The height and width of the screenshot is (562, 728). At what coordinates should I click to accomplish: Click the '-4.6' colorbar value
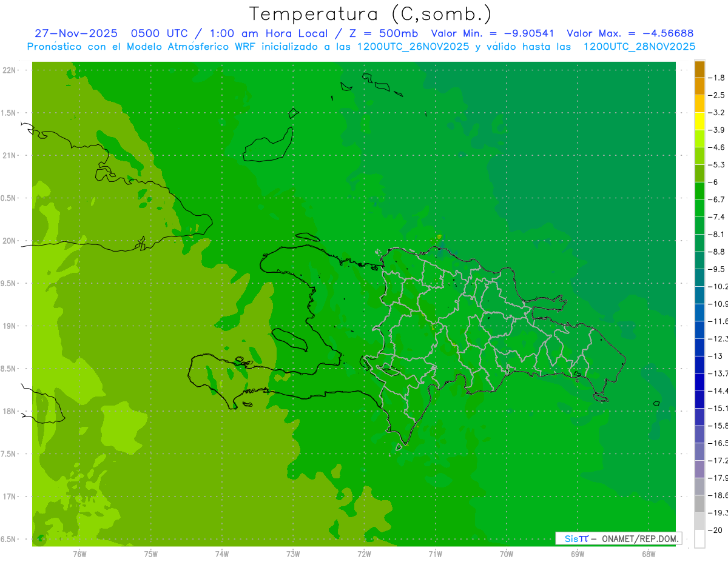(x=716, y=147)
